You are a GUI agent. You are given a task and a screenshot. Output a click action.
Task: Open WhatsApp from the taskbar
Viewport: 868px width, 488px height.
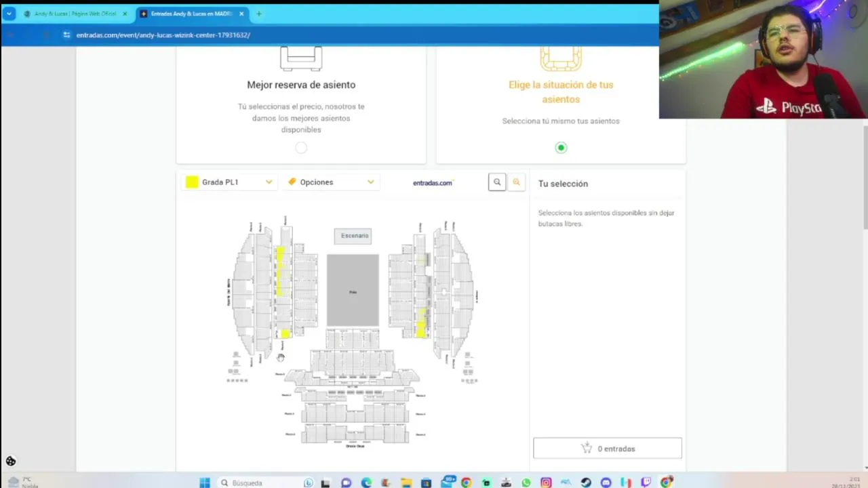(x=526, y=483)
